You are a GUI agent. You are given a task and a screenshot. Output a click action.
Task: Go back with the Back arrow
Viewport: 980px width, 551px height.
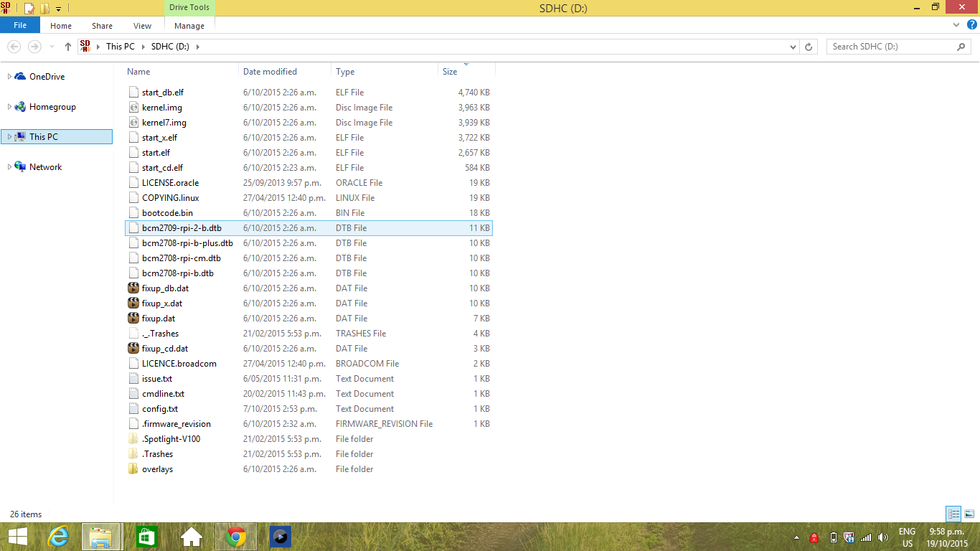click(x=14, y=46)
